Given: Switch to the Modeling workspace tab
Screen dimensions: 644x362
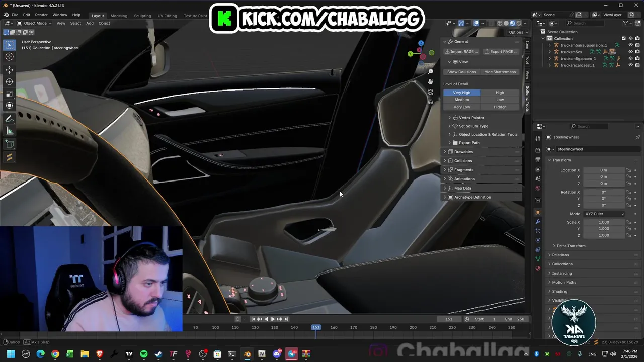Looking at the screenshot, I should point(119,16).
